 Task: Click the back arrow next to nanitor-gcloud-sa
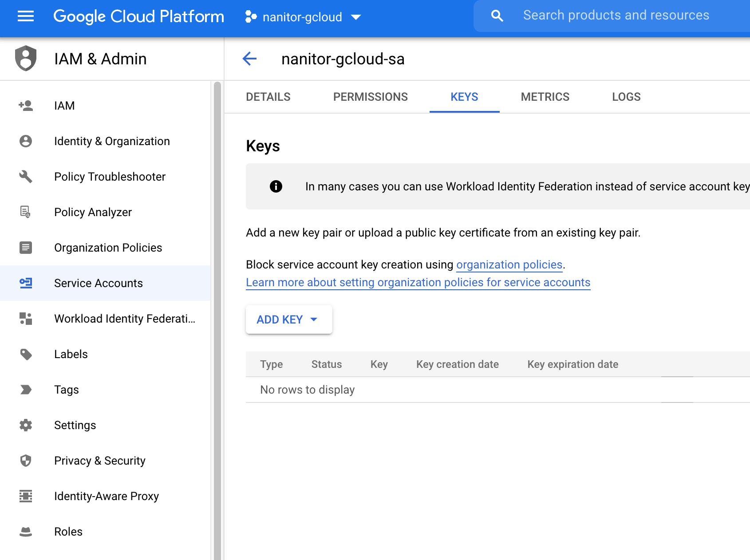pos(249,59)
